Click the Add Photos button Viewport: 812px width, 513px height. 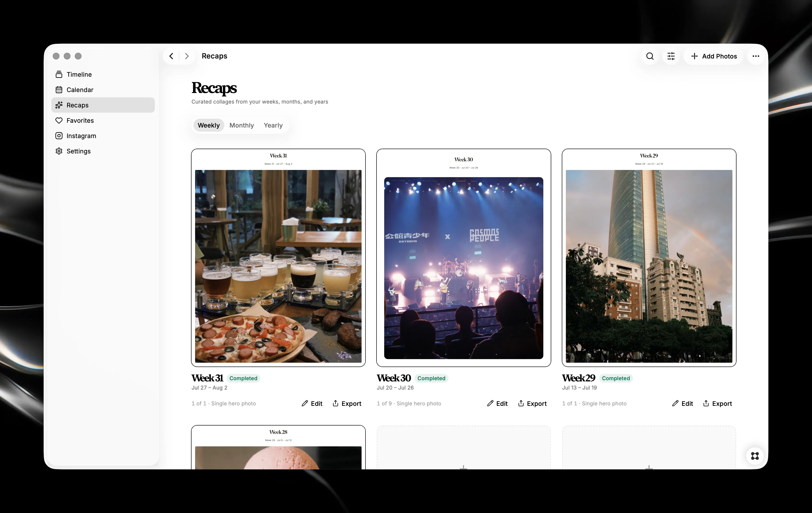click(x=713, y=56)
